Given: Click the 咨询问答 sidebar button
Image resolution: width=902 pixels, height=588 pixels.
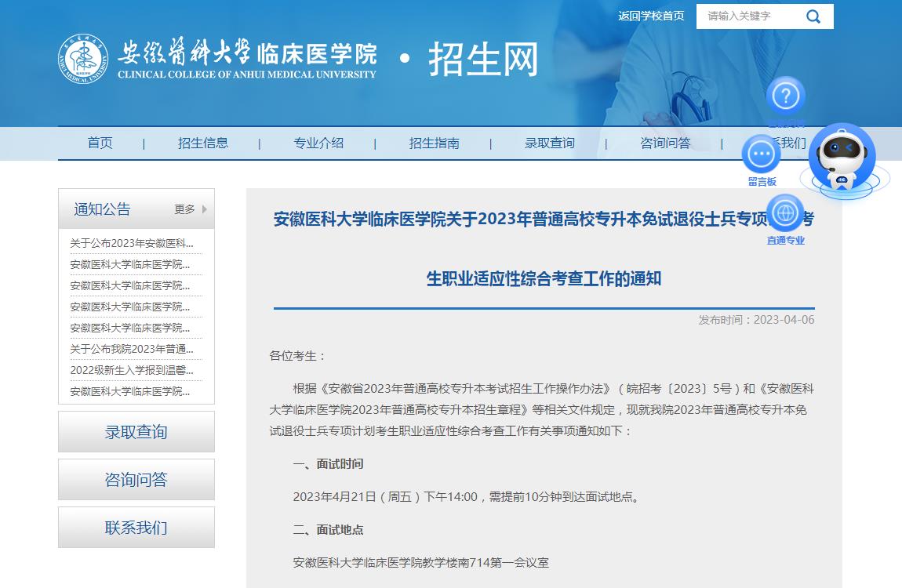Looking at the screenshot, I should click(x=136, y=479).
